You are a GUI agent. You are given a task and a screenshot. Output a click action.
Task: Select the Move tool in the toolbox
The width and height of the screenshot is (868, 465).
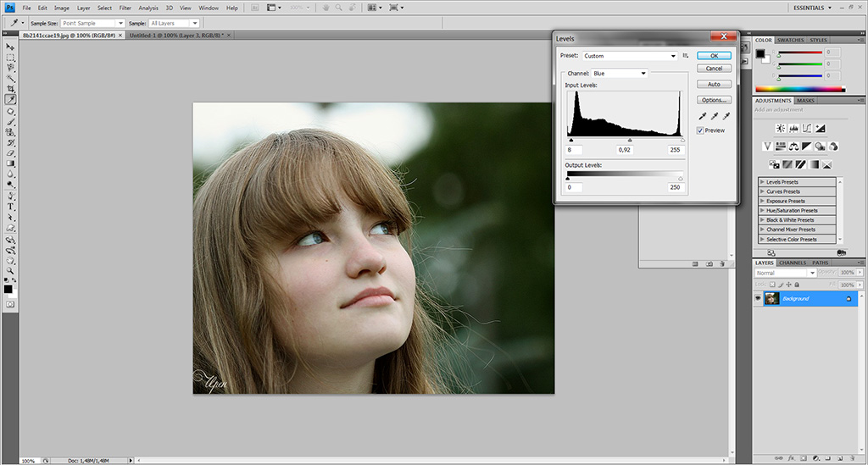[10, 47]
